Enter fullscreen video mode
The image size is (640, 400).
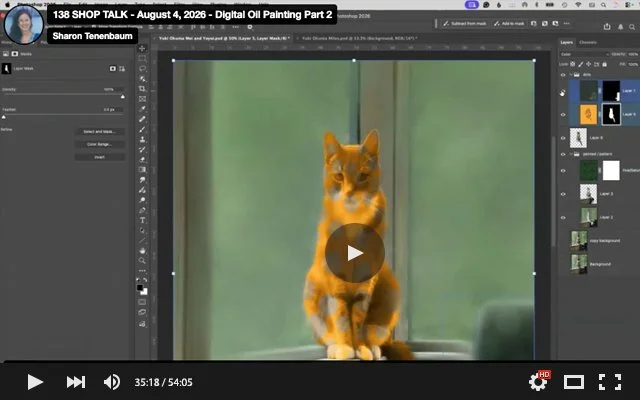point(610,382)
